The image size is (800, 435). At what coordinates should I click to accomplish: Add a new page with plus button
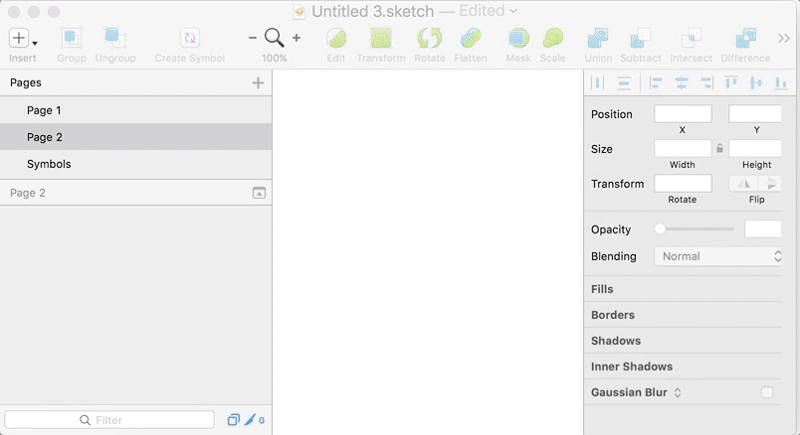[x=258, y=83]
